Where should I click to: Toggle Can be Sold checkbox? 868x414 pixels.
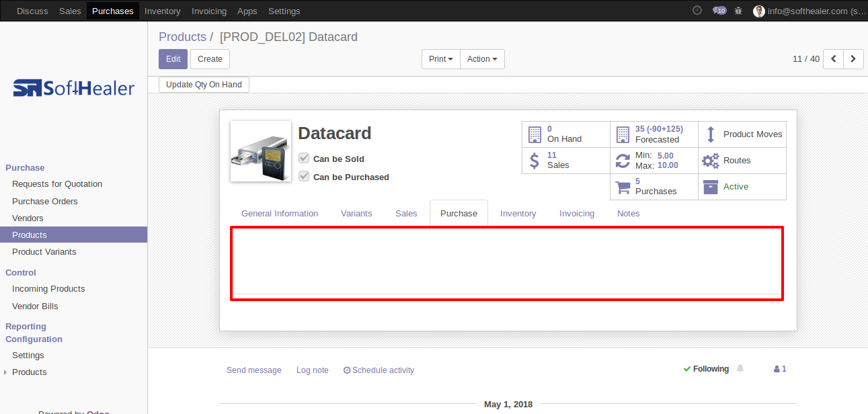pos(304,159)
